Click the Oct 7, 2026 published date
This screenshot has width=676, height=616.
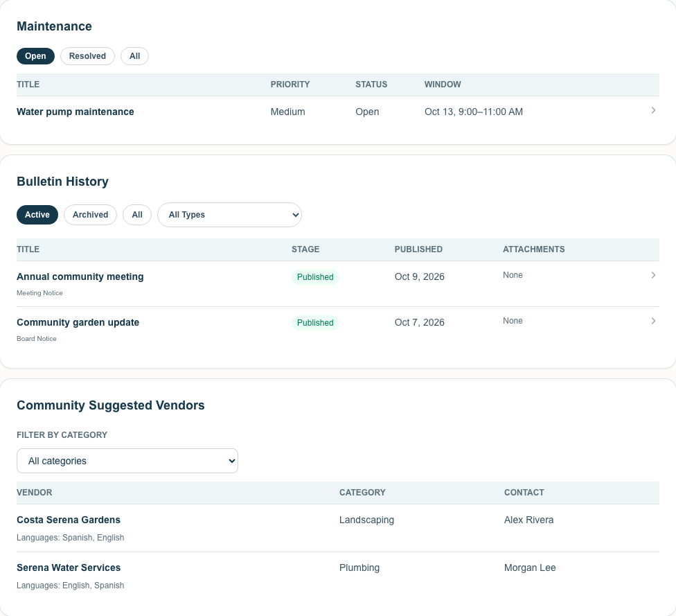(x=420, y=322)
